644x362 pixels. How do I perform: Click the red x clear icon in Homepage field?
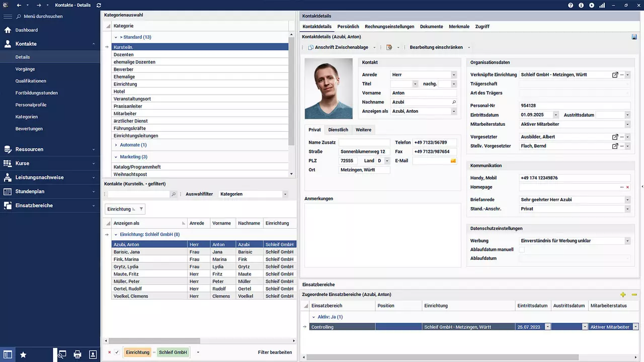[627, 187]
